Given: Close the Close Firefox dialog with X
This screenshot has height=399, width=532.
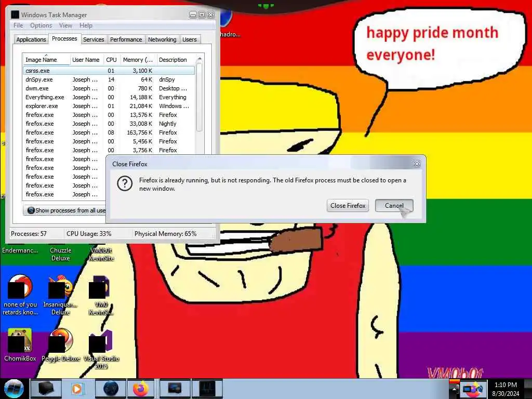Looking at the screenshot, I should click(x=417, y=164).
